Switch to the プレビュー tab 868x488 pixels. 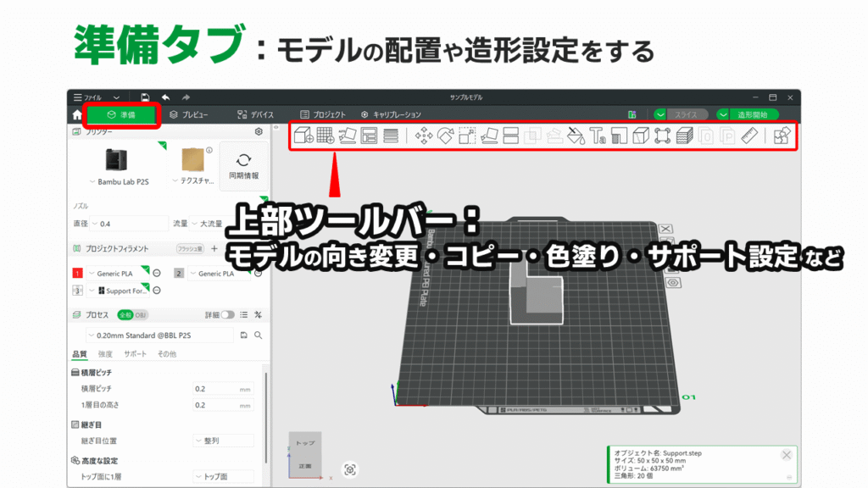click(x=189, y=114)
